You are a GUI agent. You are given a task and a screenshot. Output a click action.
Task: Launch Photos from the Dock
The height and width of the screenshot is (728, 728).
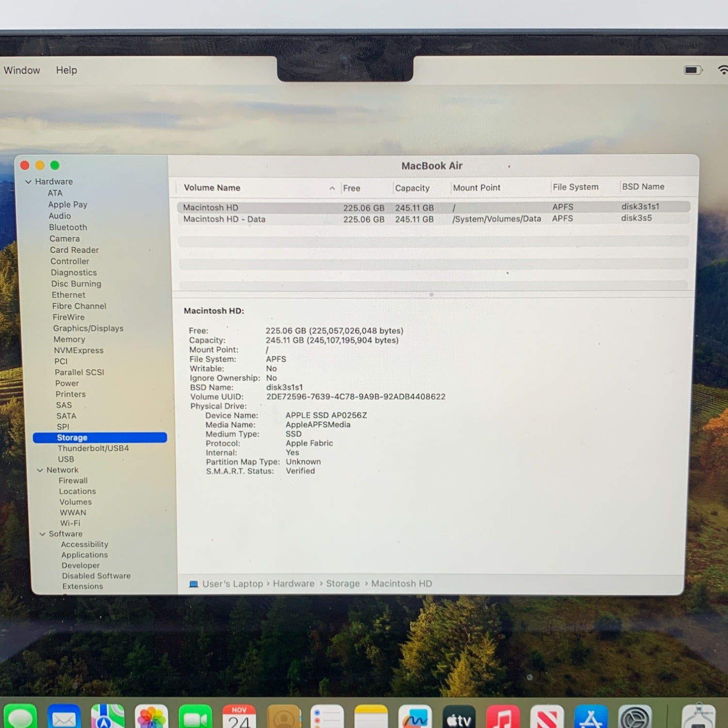(x=151, y=717)
